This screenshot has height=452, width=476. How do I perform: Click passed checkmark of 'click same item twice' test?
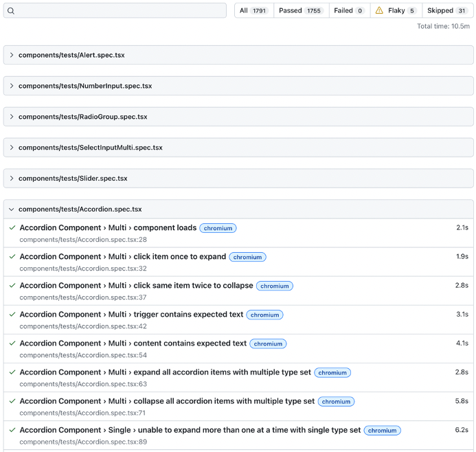pyautogui.click(x=12, y=285)
